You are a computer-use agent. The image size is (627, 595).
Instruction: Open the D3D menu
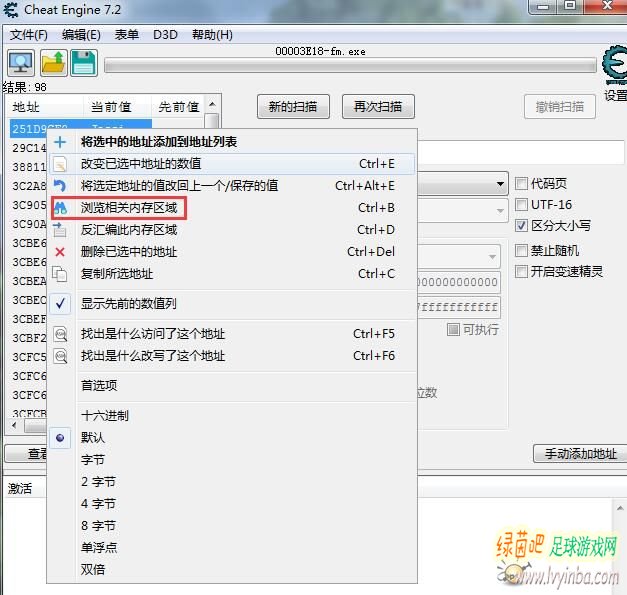165,35
